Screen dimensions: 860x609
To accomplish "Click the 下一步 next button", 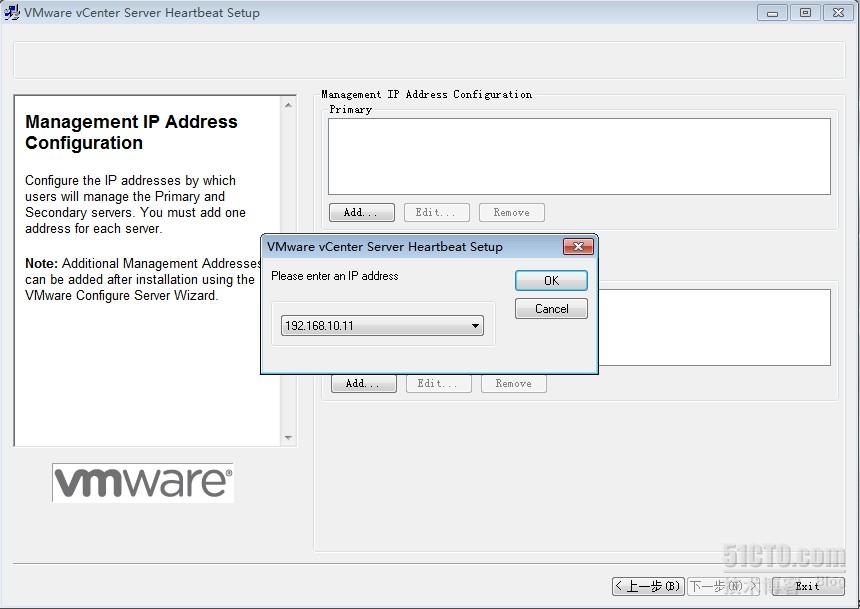I will tap(723, 586).
